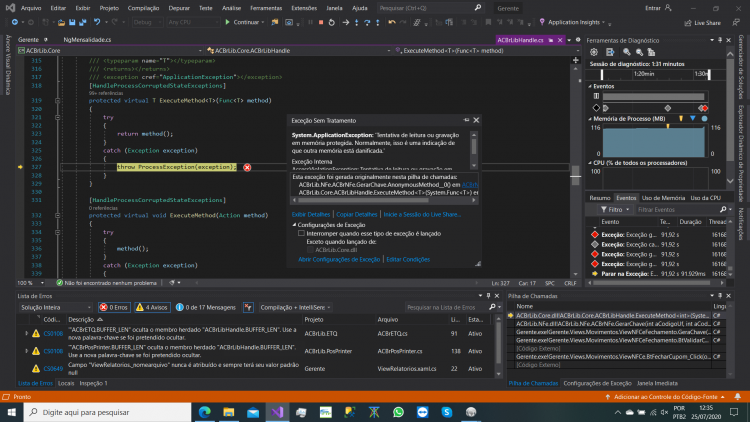Click the Copiar Detalhes link

click(x=356, y=214)
